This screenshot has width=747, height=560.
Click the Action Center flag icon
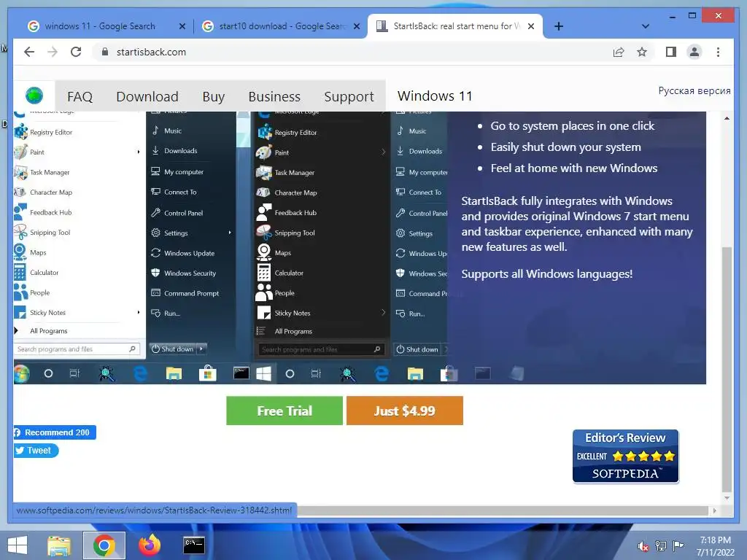point(678,546)
